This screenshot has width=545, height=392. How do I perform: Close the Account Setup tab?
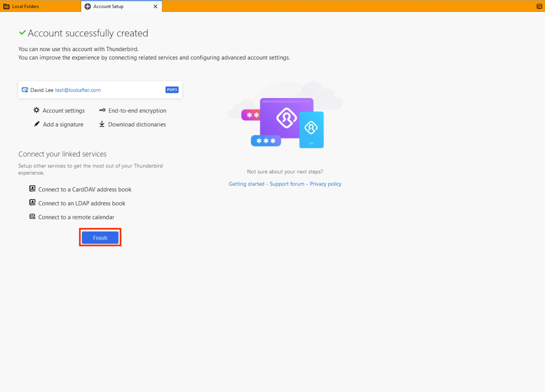coord(156,6)
